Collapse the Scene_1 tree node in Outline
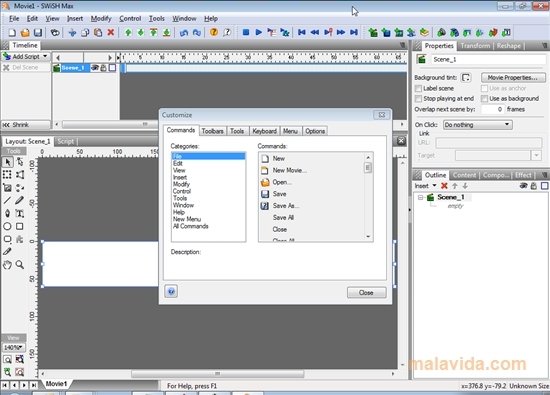 point(420,198)
